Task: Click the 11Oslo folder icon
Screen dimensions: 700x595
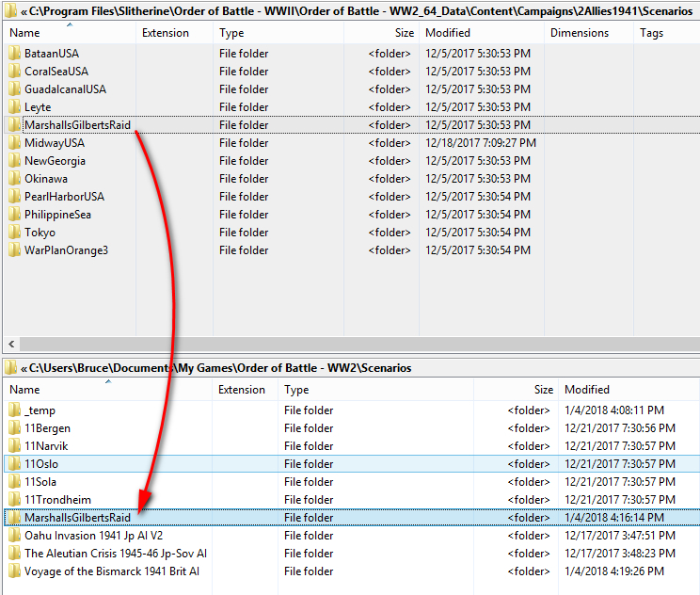Action: point(15,463)
